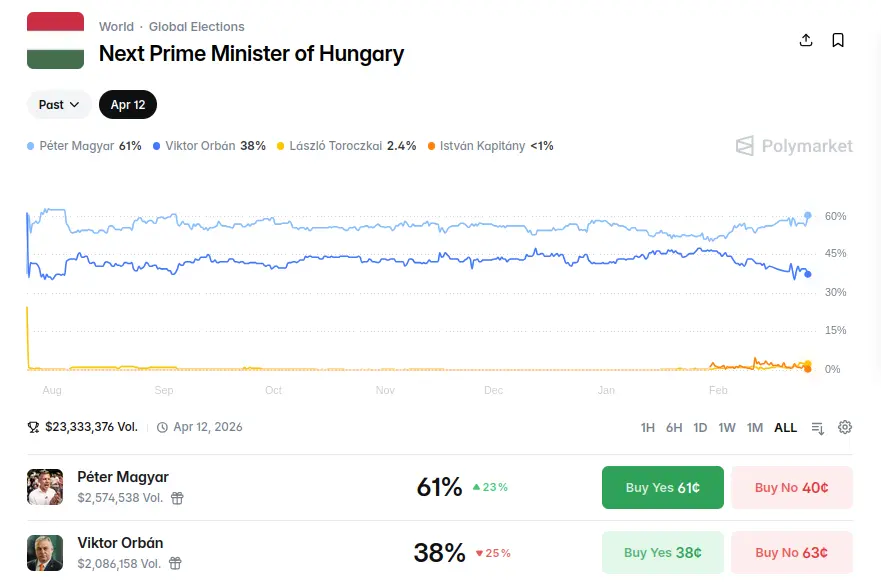Switch chart range to 1W

pyautogui.click(x=727, y=428)
